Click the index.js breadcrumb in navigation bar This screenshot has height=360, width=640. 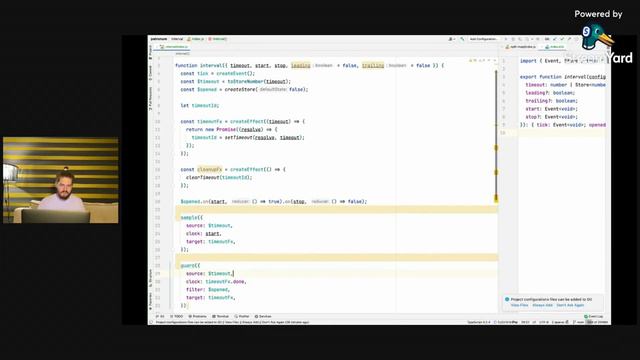coord(196,39)
